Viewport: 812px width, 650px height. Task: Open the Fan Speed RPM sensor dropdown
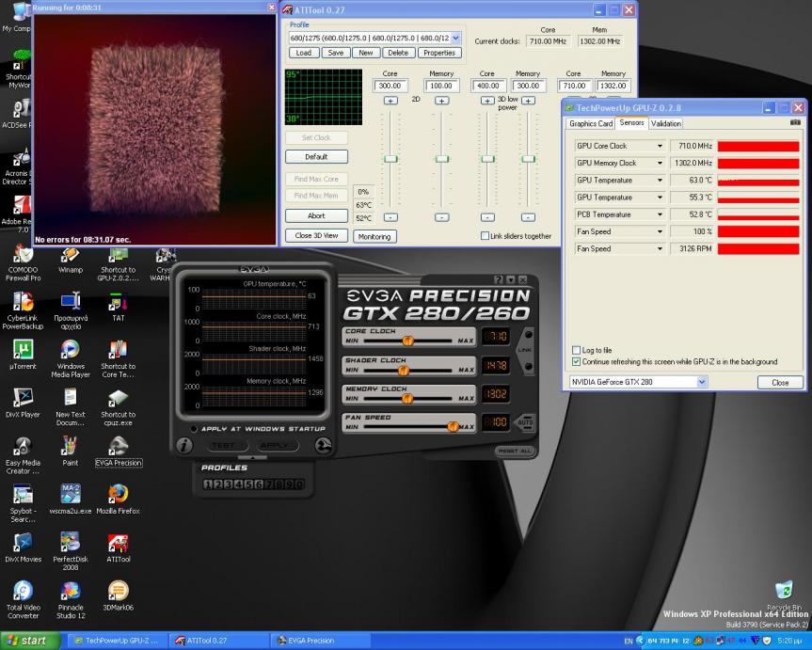pos(660,248)
